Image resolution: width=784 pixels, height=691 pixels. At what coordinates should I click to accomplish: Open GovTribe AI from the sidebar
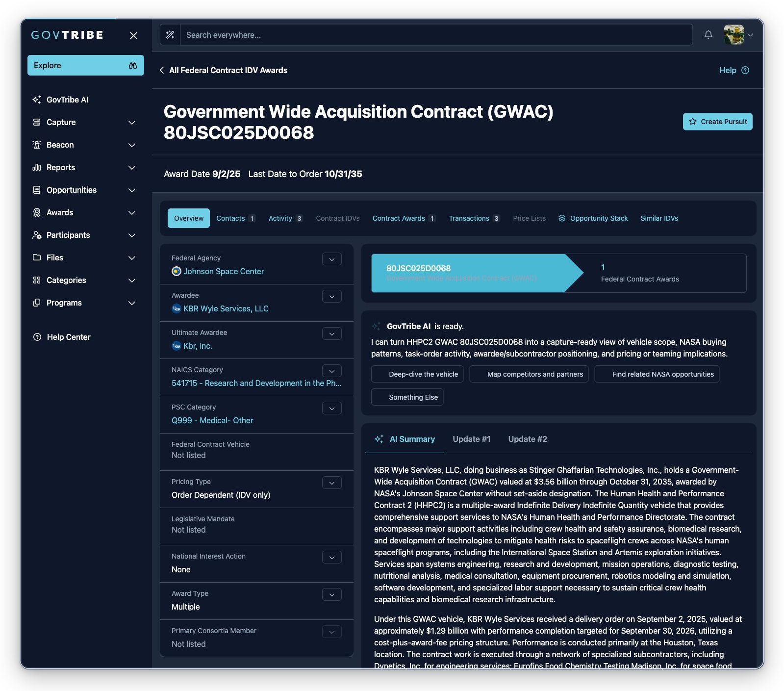point(67,100)
